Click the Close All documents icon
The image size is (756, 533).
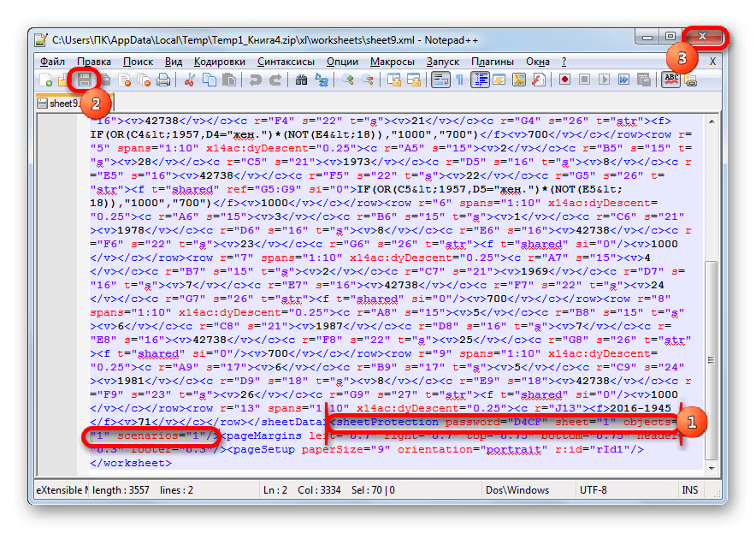144,80
